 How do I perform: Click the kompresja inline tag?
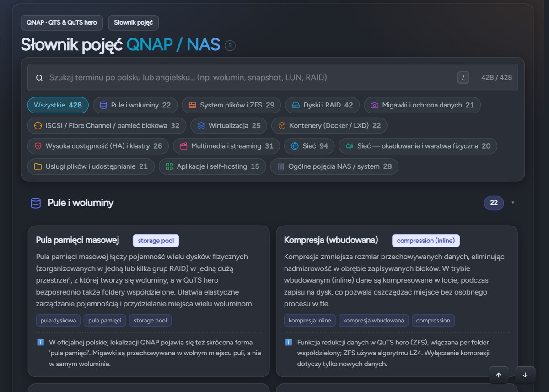click(x=310, y=321)
